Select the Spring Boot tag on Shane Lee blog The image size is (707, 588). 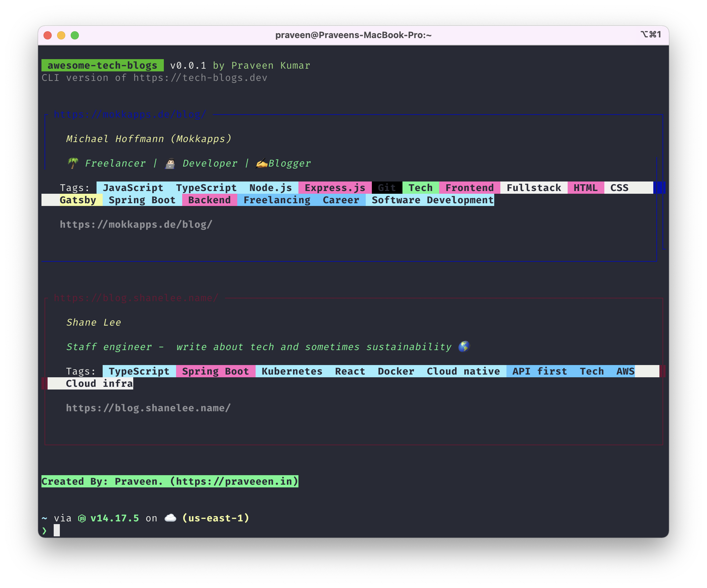point(215,371)
